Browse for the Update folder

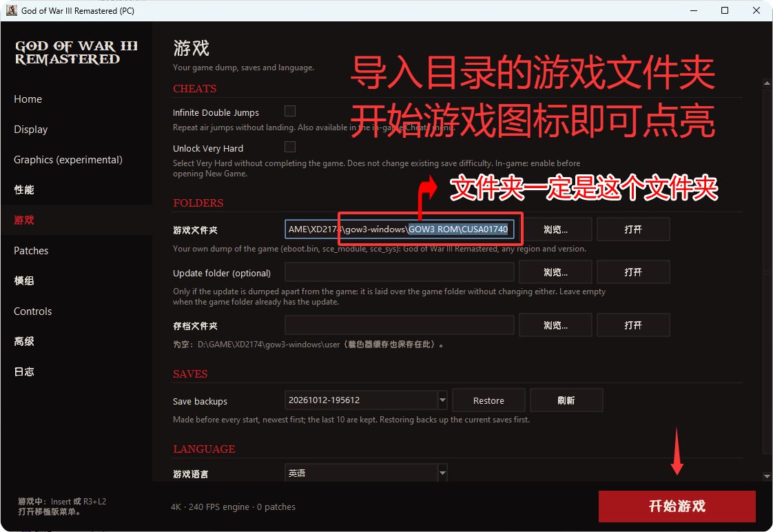tap(555, 272)
